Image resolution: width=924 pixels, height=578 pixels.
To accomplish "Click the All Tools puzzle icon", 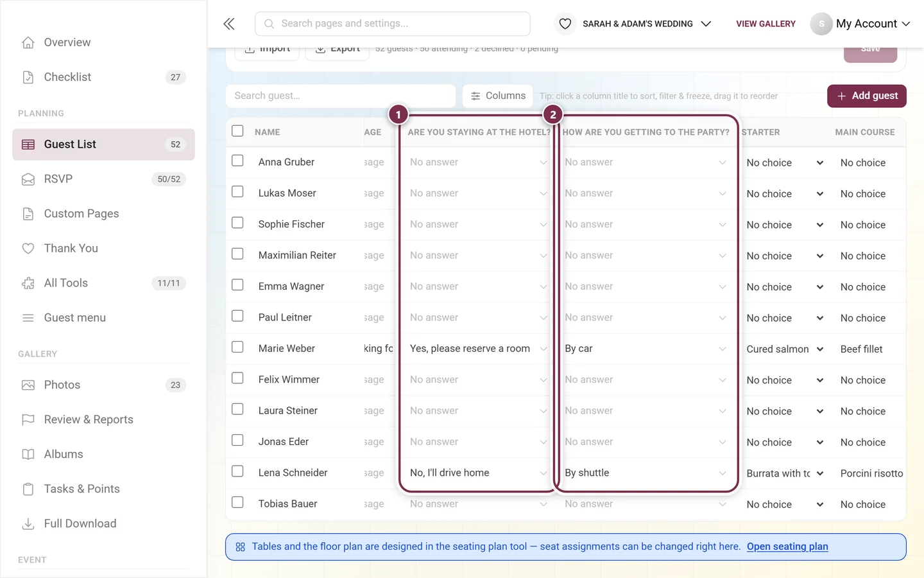I will click(x=28, y=283).
